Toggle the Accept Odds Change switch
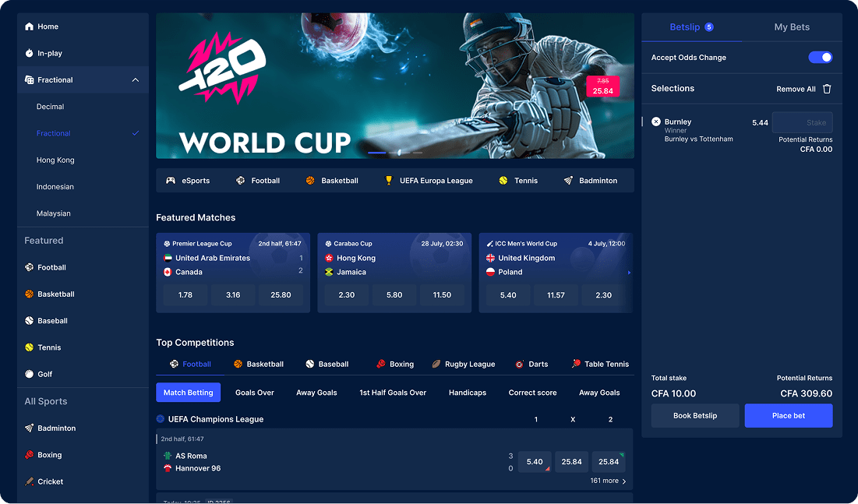The height and width of the screenshot is (504, 858). [x=821, y=58]
